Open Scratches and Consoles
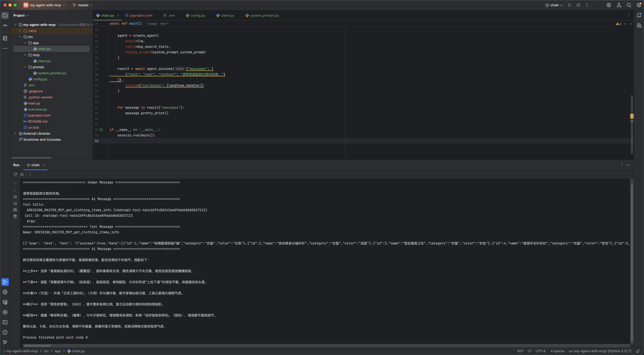Image resolution: width=644 pixels, height=355 pixels. point(42,139)
